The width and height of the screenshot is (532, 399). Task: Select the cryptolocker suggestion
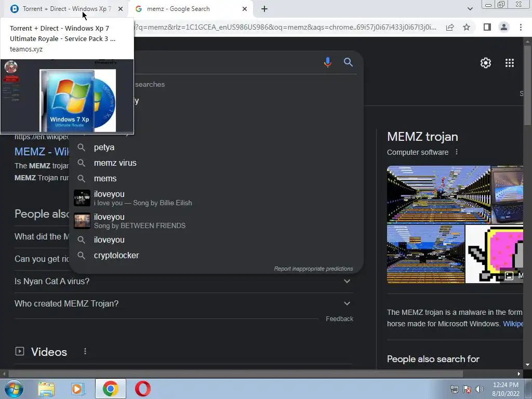click(x=216, y=256)
